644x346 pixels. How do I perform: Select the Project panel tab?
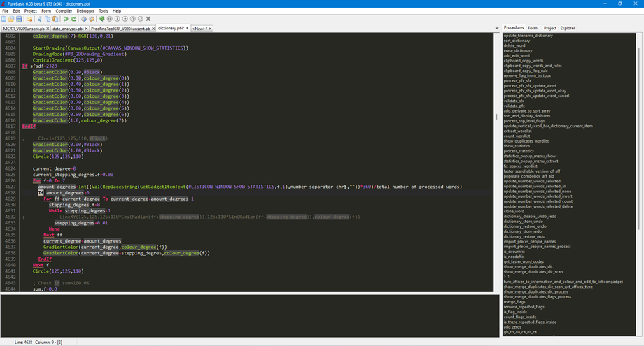point(550,28)
